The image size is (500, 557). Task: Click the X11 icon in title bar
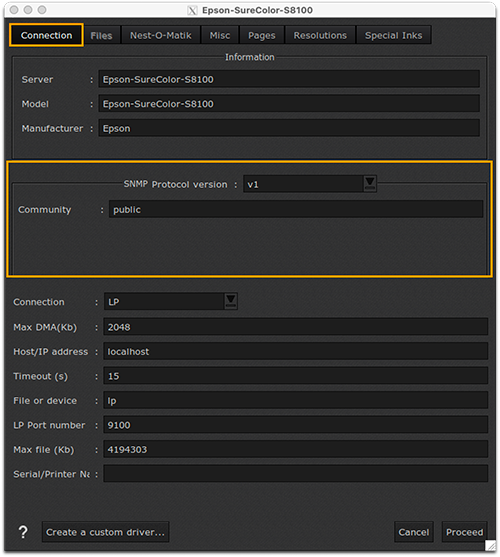(192, 10)
